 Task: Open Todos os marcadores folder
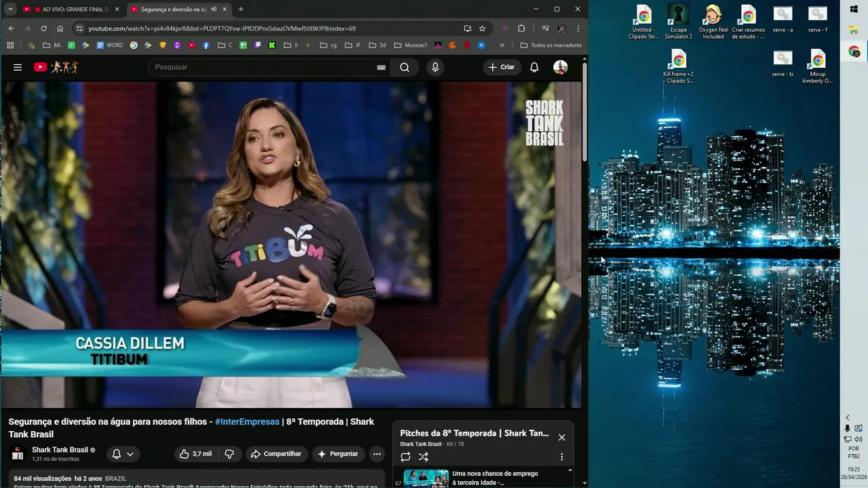click(551, 45)
